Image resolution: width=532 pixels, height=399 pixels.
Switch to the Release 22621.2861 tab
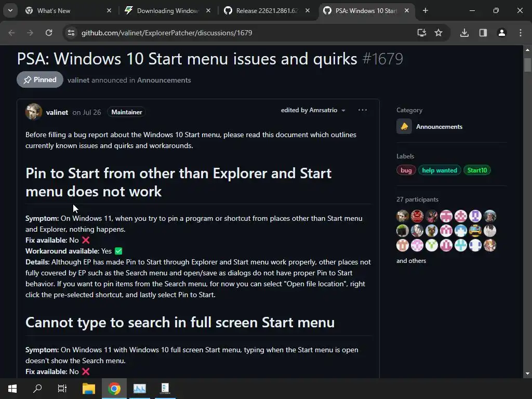(x=267, y=11)
